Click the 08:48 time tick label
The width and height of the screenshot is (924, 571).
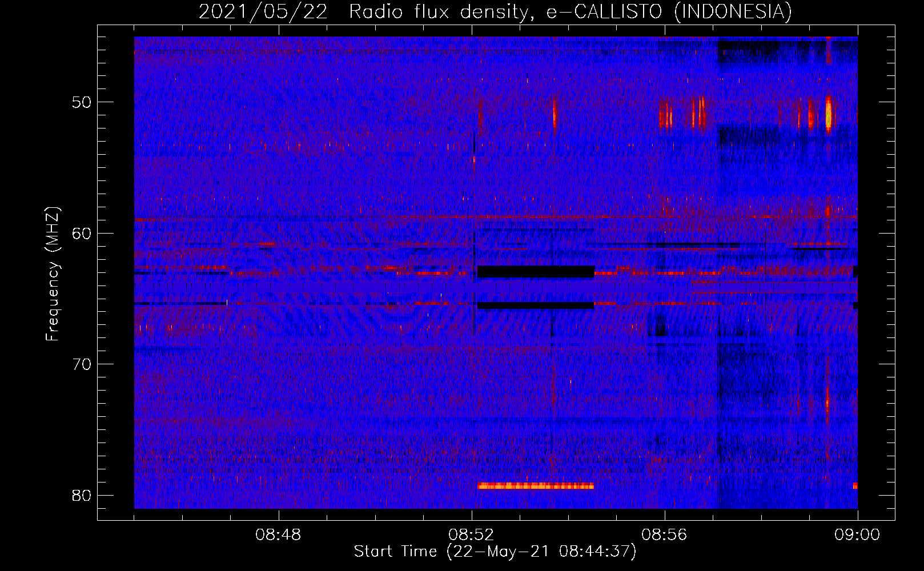tap(278, 535)
